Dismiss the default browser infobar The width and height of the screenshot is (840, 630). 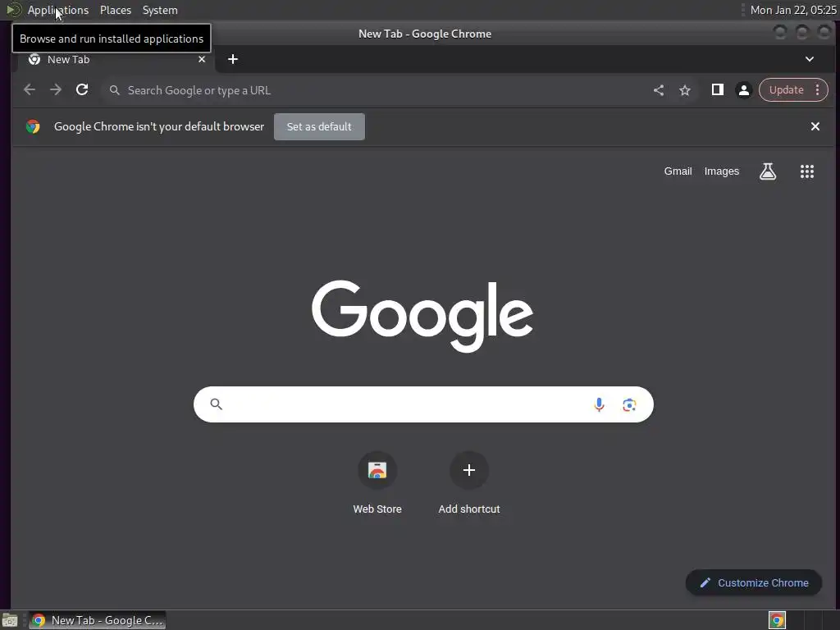point(815,126)
